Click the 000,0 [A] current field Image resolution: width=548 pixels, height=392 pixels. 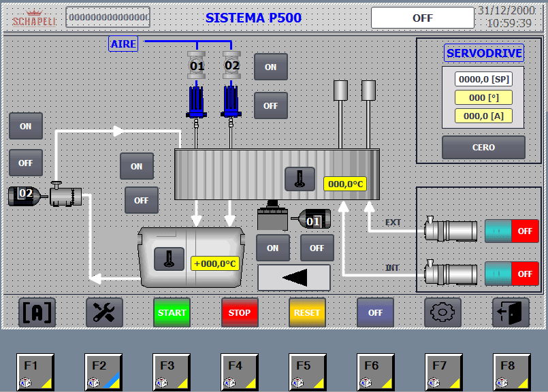click(484, 116)
